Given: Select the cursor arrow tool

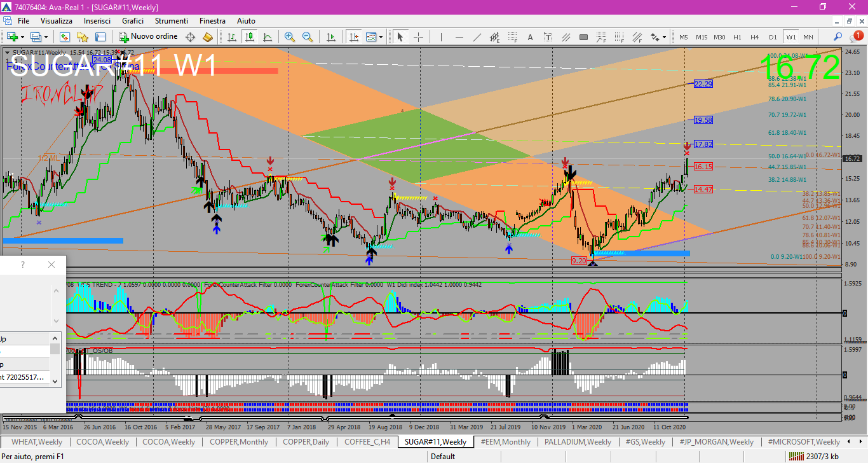Looking at the screenshot, I should [400, 37].
